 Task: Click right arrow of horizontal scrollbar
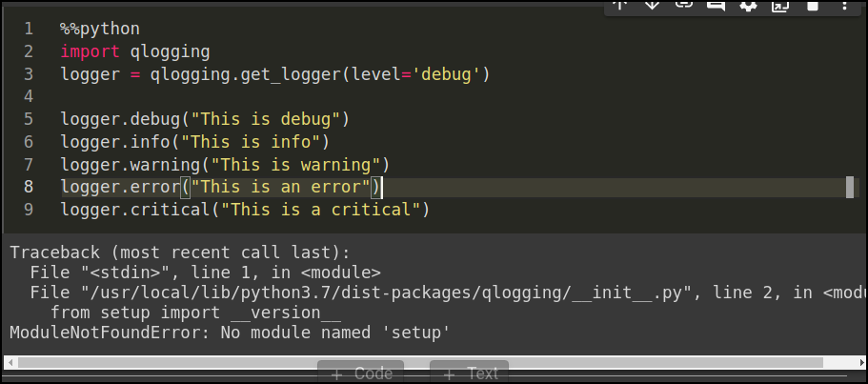(859, 362)
